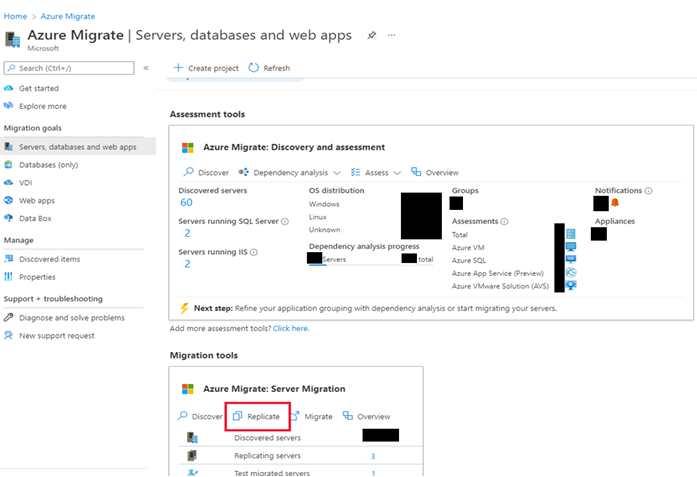Click the Discovered servers row icon
Viewport: 697px width, 477px height.
coord(192,437)
